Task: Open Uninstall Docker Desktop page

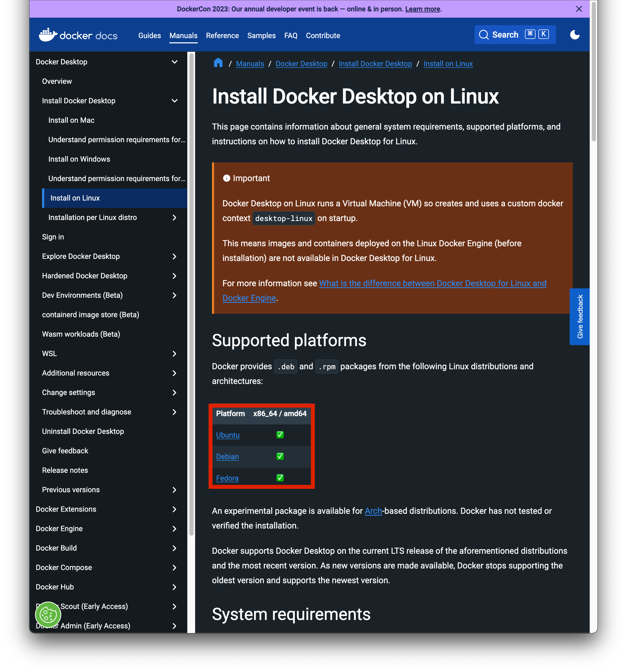Action: click(x=83, y=431)
